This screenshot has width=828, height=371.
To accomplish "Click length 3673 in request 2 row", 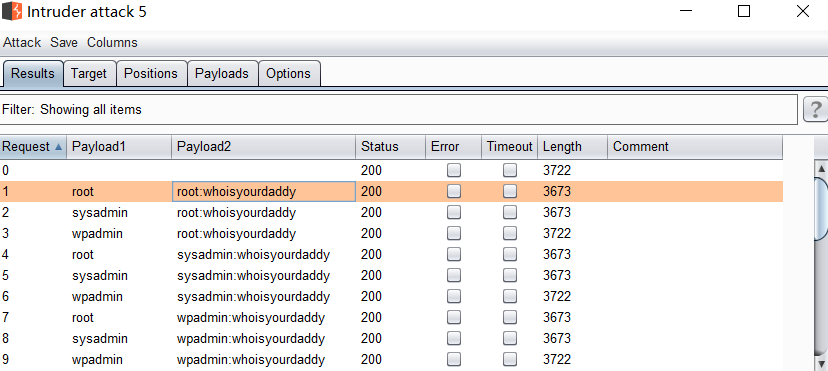I will [x=557, y=213].
